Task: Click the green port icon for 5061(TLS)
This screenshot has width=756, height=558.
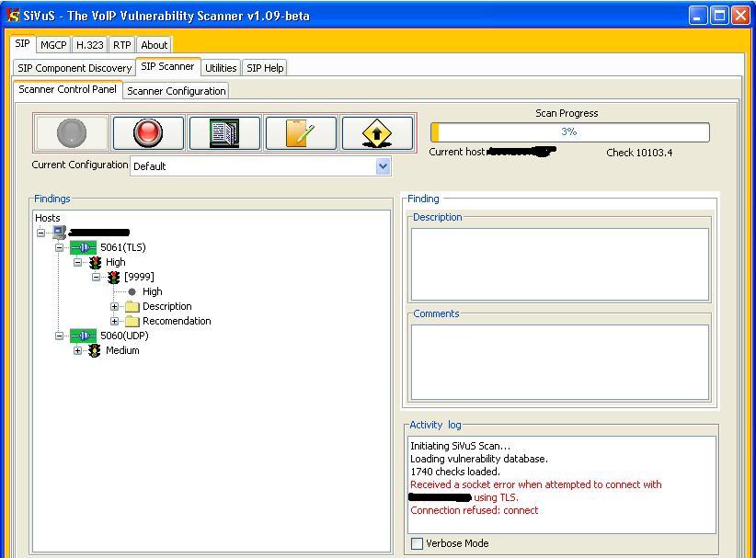Action: tap(83, 247)
